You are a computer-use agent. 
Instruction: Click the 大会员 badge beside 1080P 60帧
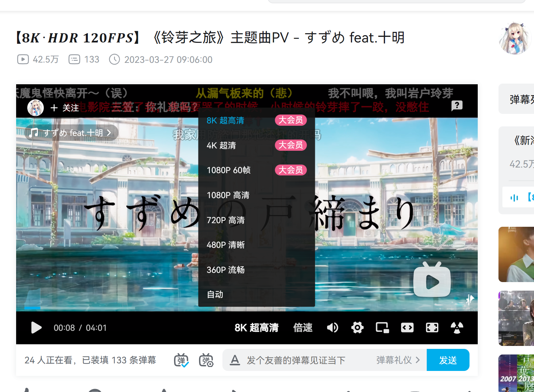pyautogui.click(x=291, y=170)
